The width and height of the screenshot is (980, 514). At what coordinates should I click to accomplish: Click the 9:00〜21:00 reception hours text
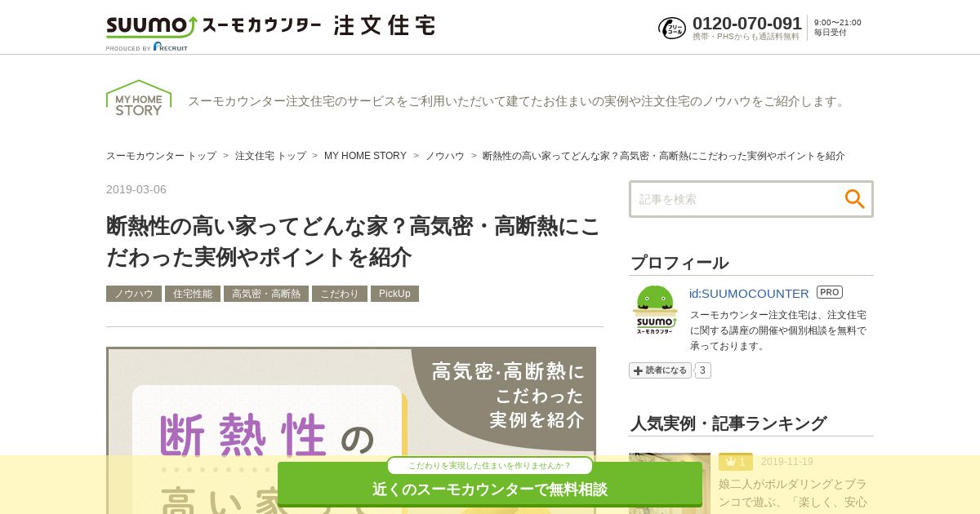(838, 23)
